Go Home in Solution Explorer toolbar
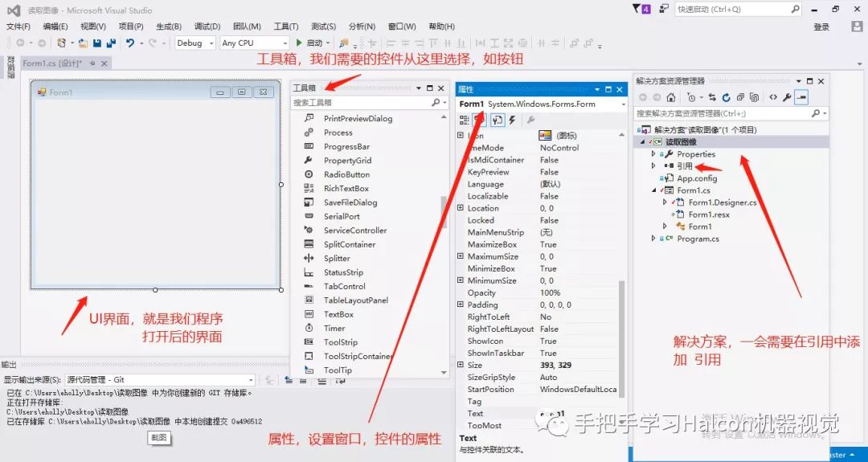The width and height of the screenshot is (868, 462). point(671,97)
